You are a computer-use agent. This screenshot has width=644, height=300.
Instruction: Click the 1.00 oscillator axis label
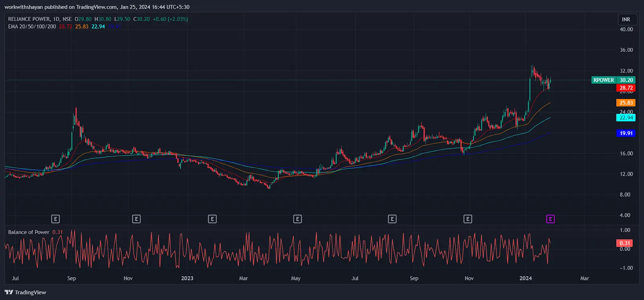pos(625,230)
